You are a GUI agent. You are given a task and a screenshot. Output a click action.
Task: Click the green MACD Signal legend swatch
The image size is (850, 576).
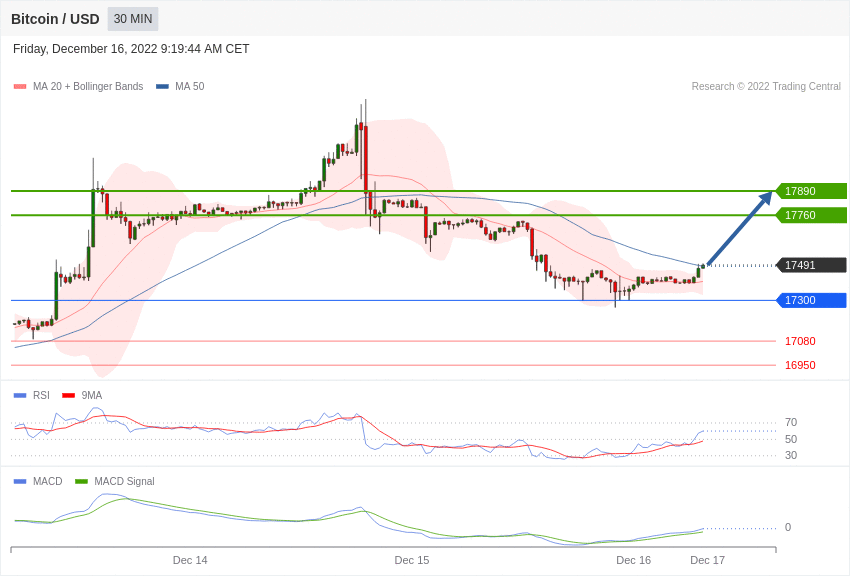[x=81, y=481]
